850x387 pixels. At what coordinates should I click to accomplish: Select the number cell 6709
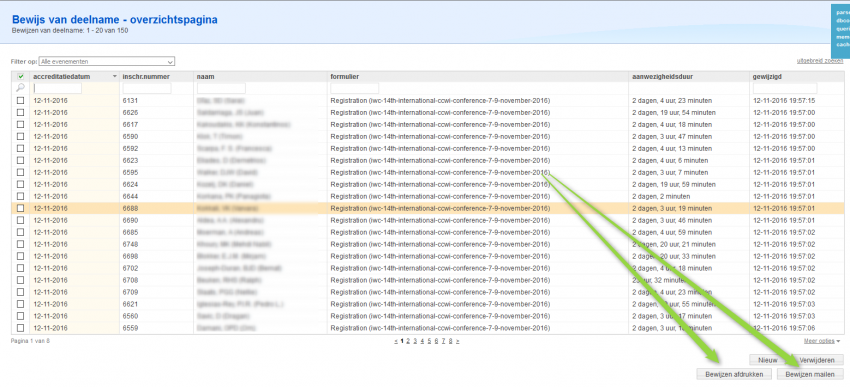click(130, 292)
